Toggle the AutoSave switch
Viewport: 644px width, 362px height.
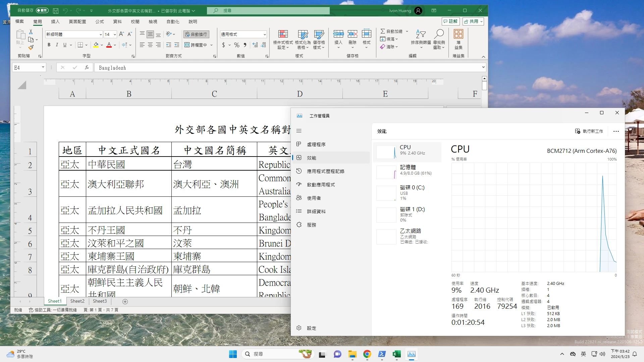[42, 11]
